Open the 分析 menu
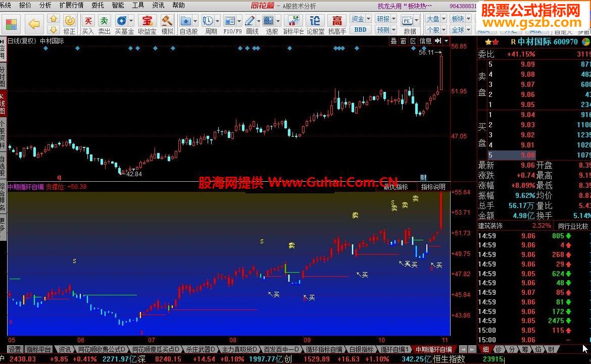591x364 pixels. click(x=45, y=5)
